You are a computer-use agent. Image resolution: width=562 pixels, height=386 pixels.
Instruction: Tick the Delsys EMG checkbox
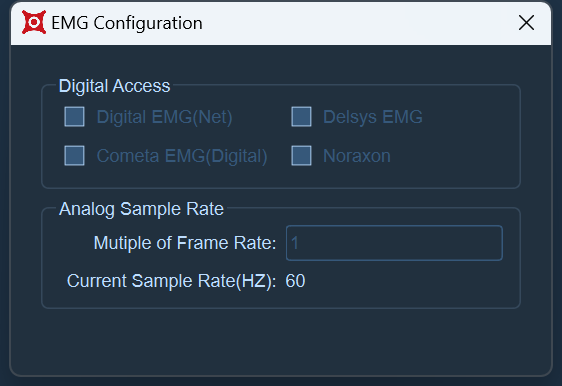[x=301, y=116]
